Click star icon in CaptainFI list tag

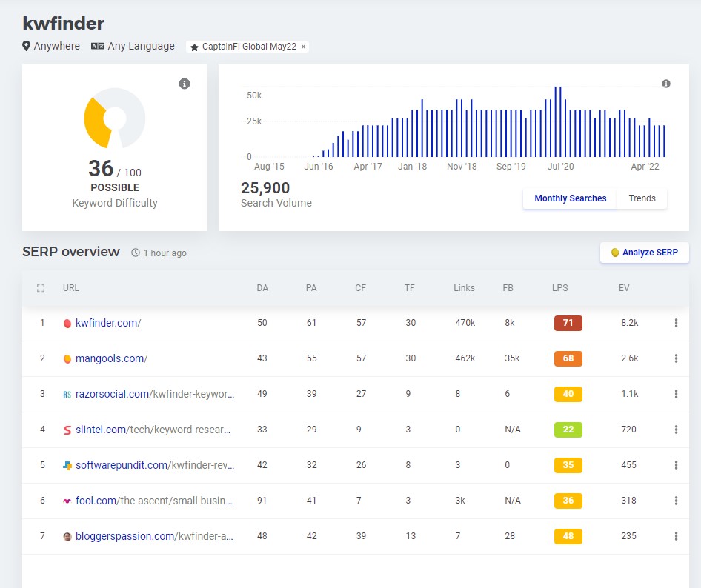[194, 47]
